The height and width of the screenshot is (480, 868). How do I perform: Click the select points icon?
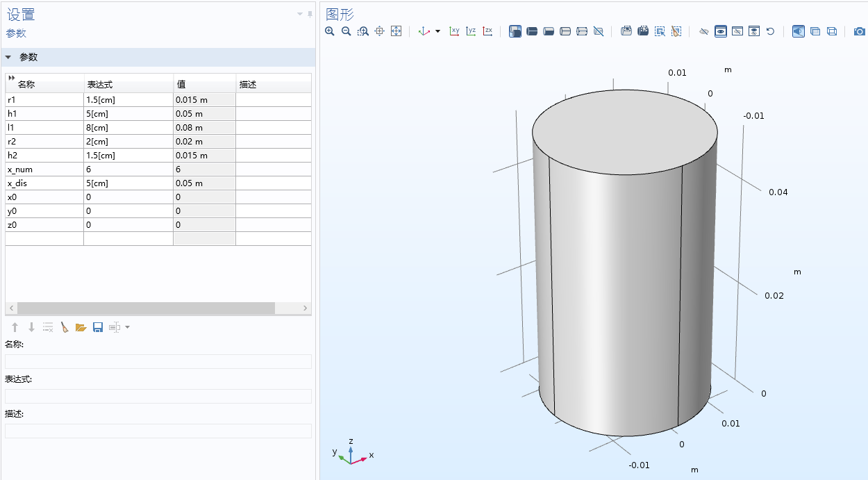point(565,31)
